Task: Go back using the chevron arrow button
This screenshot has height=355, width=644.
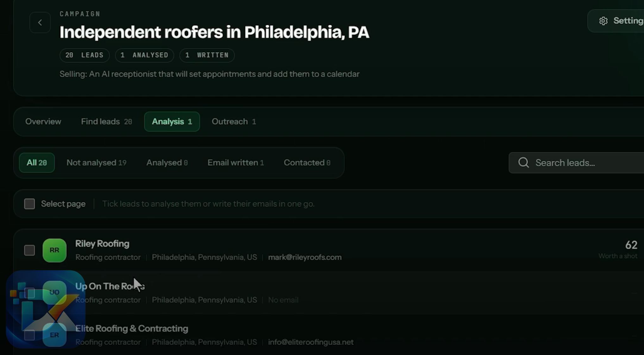Action: tap(40, 22)
